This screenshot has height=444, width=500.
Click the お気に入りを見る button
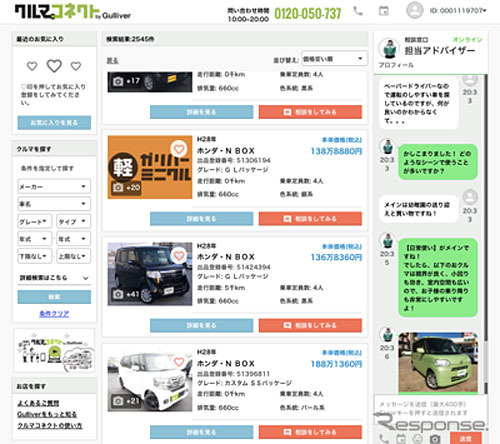54,123
